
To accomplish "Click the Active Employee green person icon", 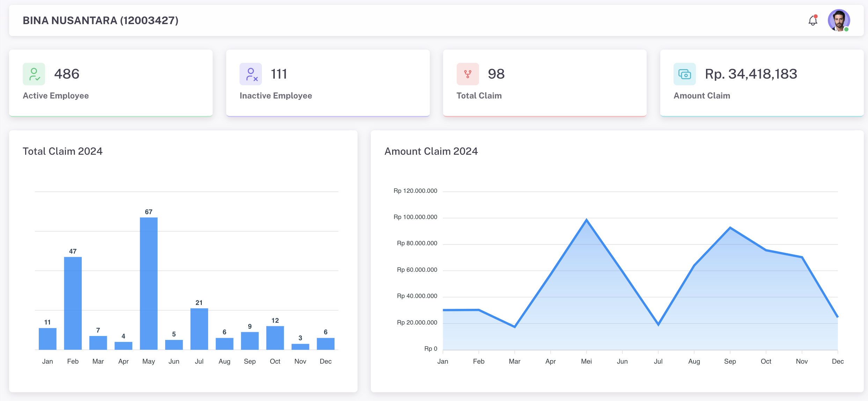I will coord(34,74).
